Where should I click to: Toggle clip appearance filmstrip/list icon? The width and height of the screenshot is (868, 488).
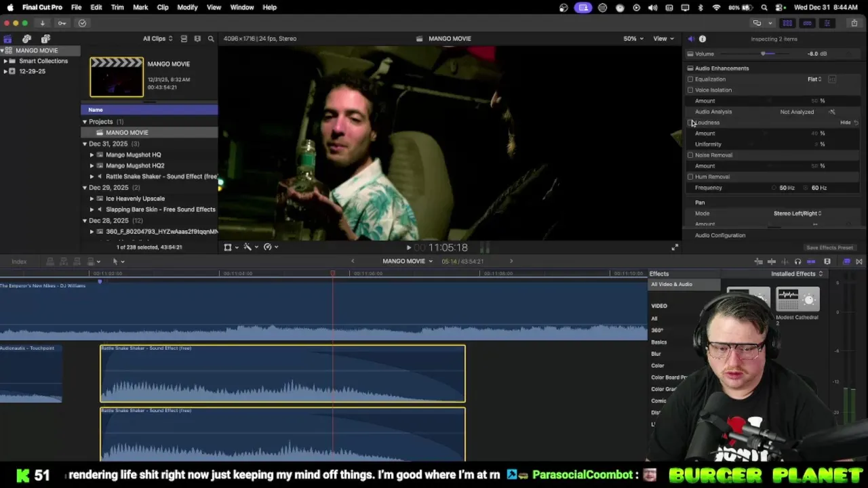[x=184, y=39]
